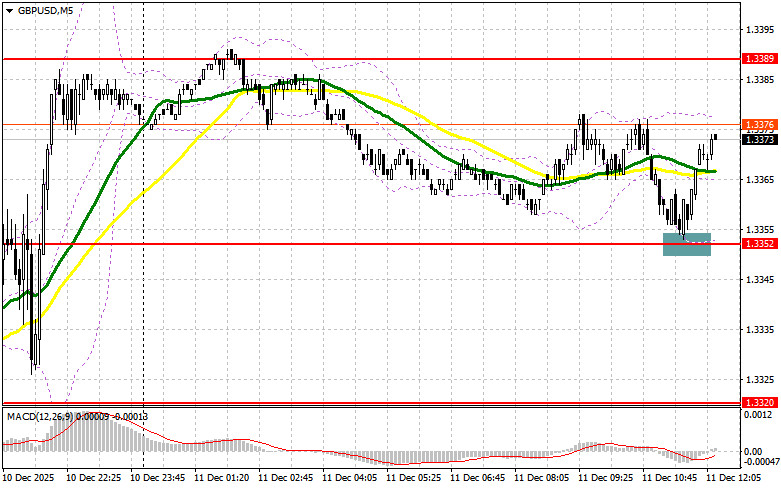Screen dimensions: 781x489
Task: Click the time label 11 Dec 01:20
Action: click(x=221, y=478)
